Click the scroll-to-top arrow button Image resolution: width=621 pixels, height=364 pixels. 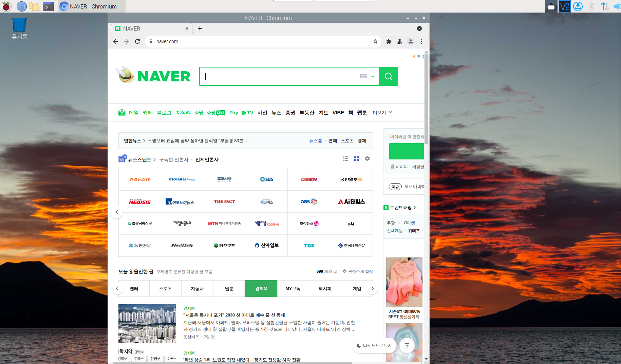[407, 345]
